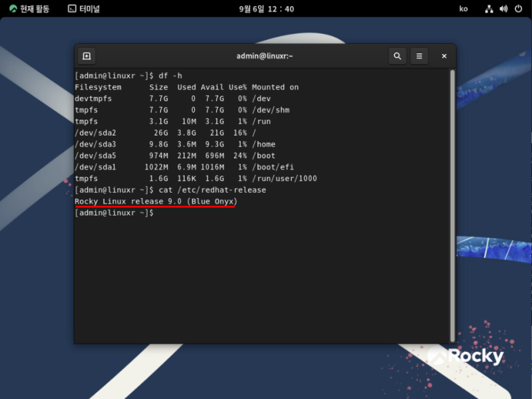
Task: Close the admin@linuxr terminal window
Action: tap(444, 56)
